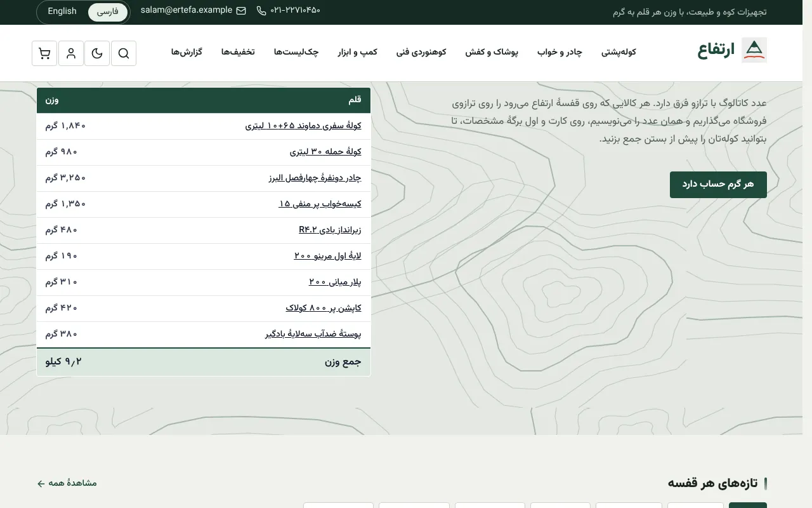This screenshot has height=508, width=812.
Task: Open زیرانداز بادی R۴.۲ link
Action: (330, 231)
